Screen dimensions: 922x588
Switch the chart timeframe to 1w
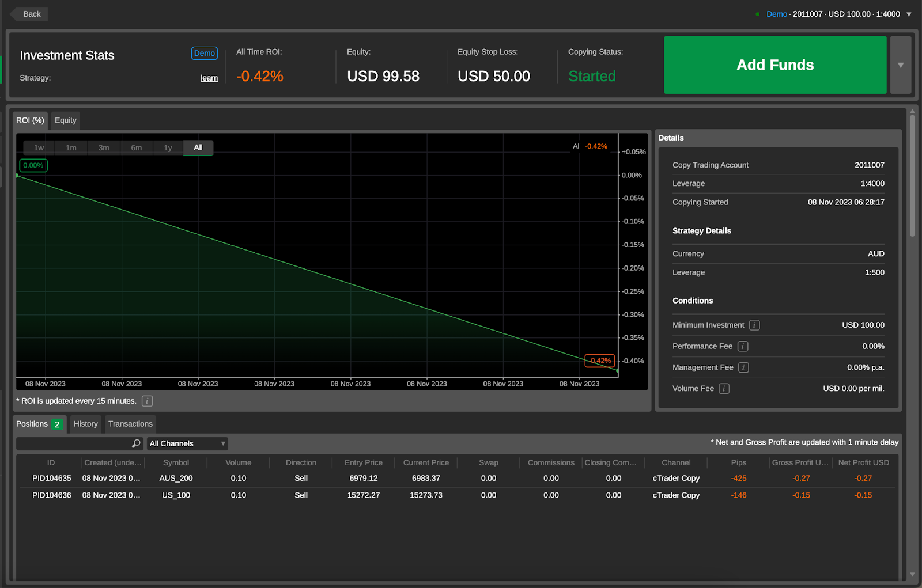pyautogui.click(x=38, y=147)
